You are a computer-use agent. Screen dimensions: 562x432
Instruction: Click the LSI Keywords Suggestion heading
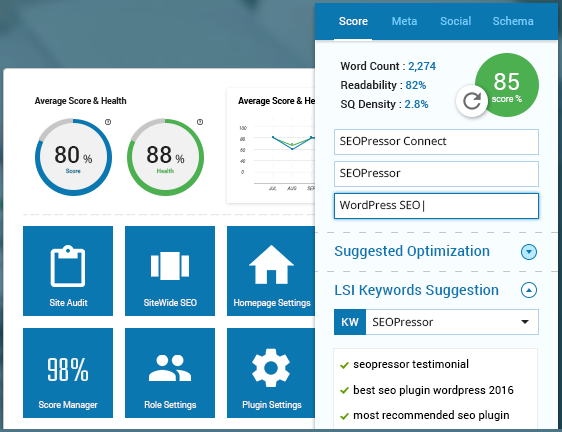(x=416, y=290)
